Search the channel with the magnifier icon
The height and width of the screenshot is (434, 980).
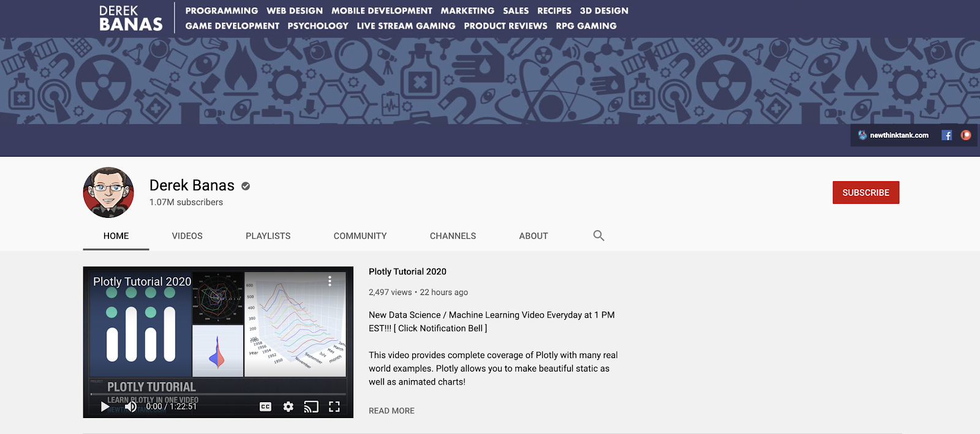tap(598, 236)
